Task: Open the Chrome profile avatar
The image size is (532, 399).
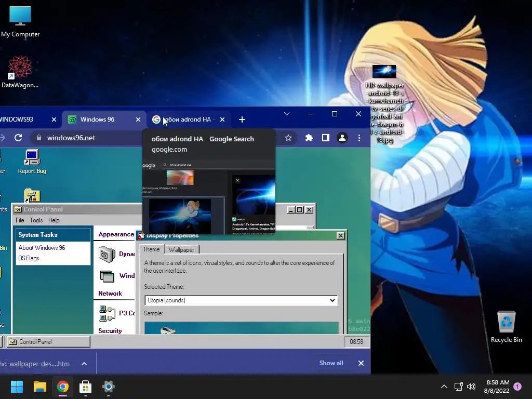Action: point(342,138)
